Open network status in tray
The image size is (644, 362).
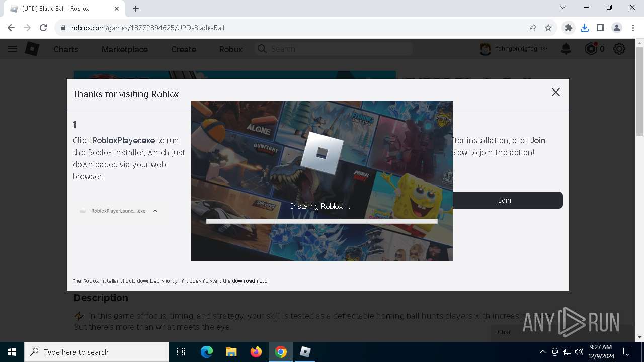coord(567,352)
